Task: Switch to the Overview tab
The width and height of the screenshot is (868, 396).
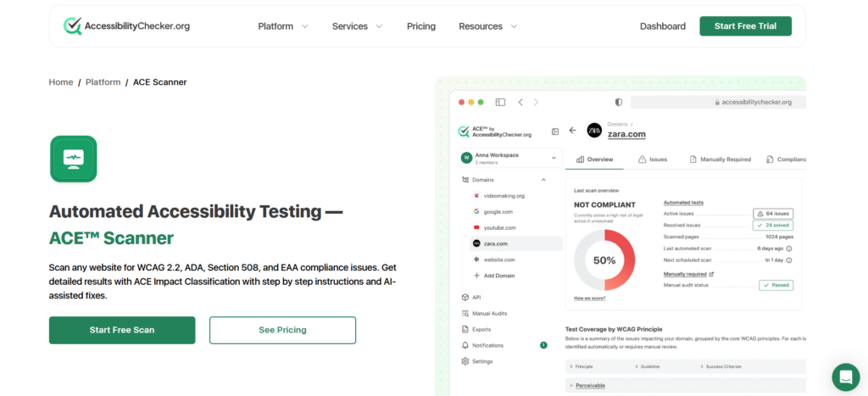Action: click(594, 159)
